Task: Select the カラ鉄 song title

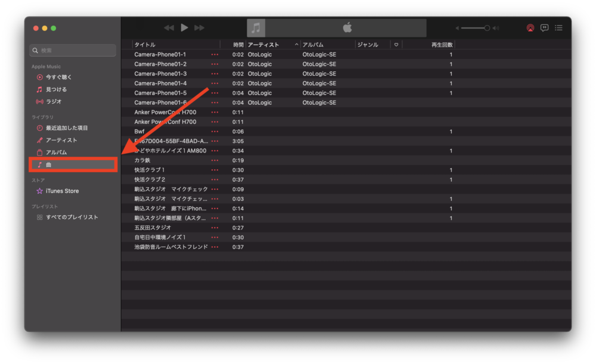Action: (x=142, y=160)
